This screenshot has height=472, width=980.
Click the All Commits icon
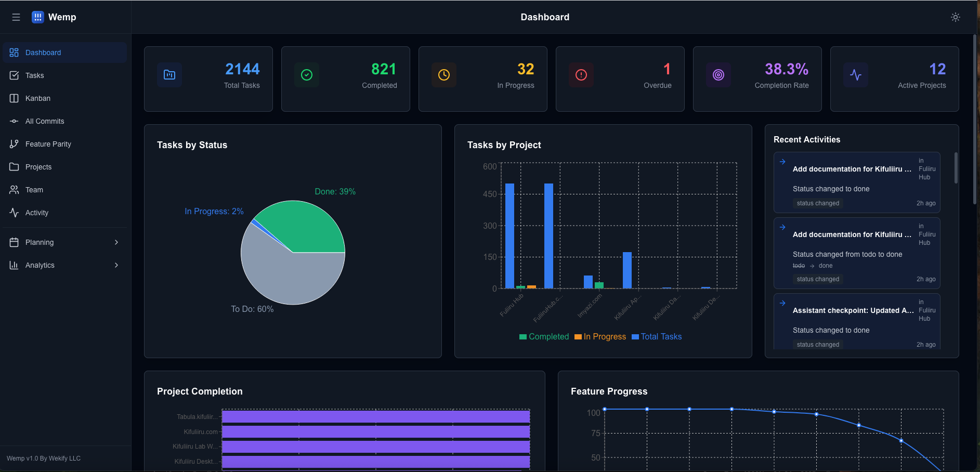(14, 121)
